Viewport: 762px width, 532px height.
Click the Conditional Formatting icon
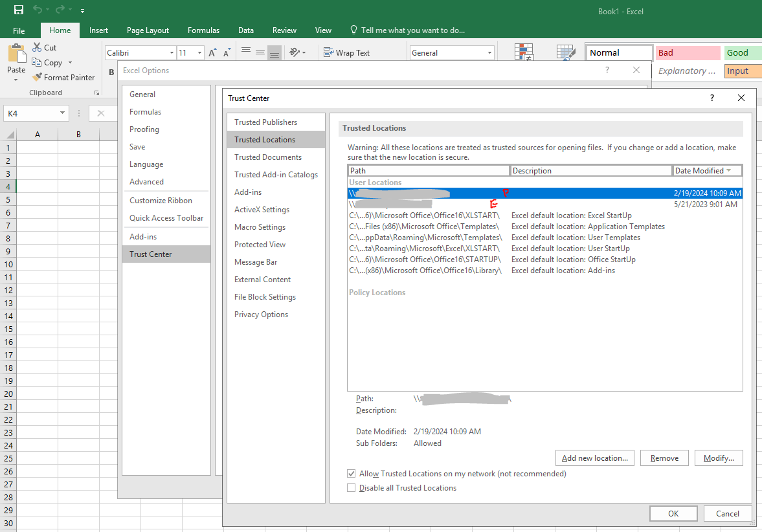click(x=524, y=53)
